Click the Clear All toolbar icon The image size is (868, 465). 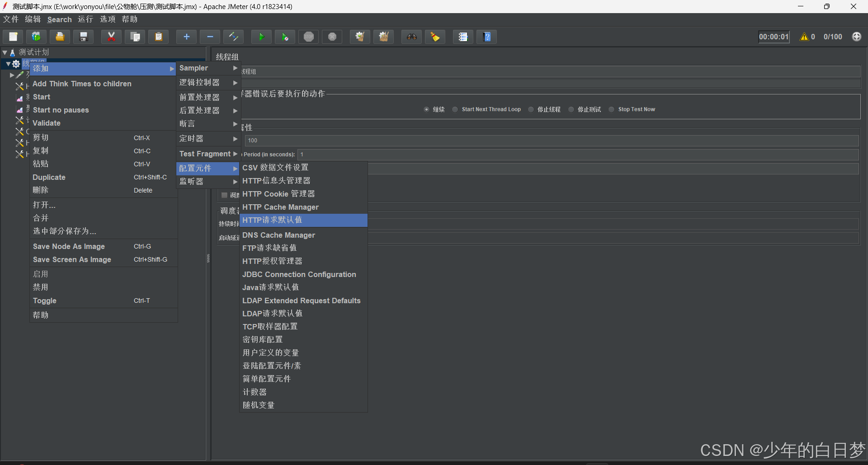pos(384,37)
